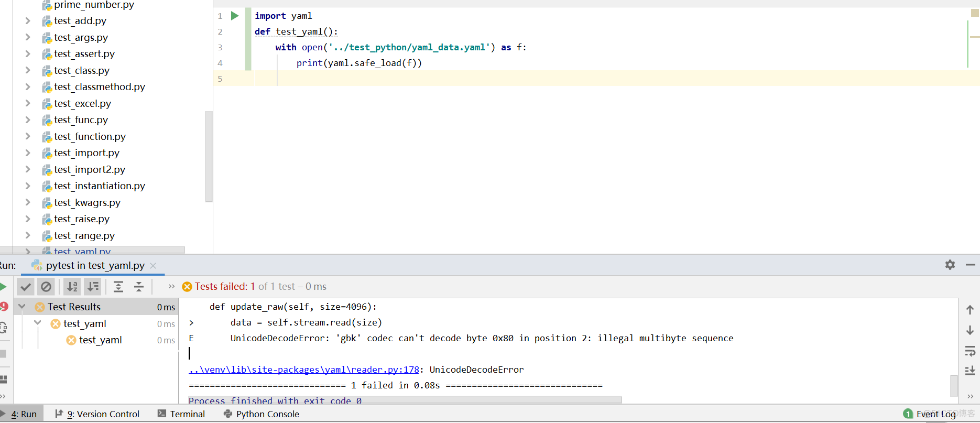The height and width of the screenshot is (423, 980).
Task: Expand test_range.py structure arrow
Action: pos(28,235)
